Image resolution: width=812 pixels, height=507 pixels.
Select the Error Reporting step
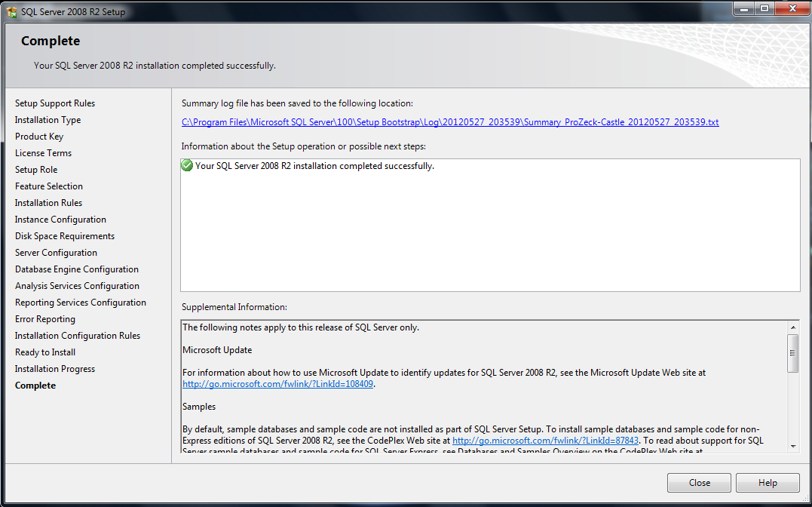pyautogui.click(x=45, y=319)
